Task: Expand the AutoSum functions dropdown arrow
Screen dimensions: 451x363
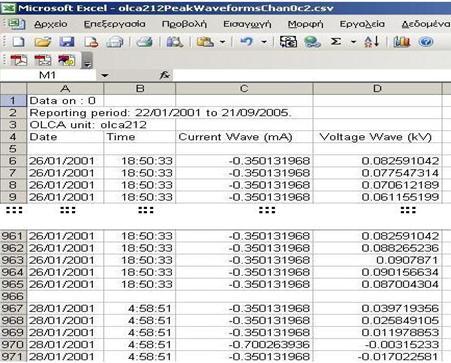Action: coord(353,42)
